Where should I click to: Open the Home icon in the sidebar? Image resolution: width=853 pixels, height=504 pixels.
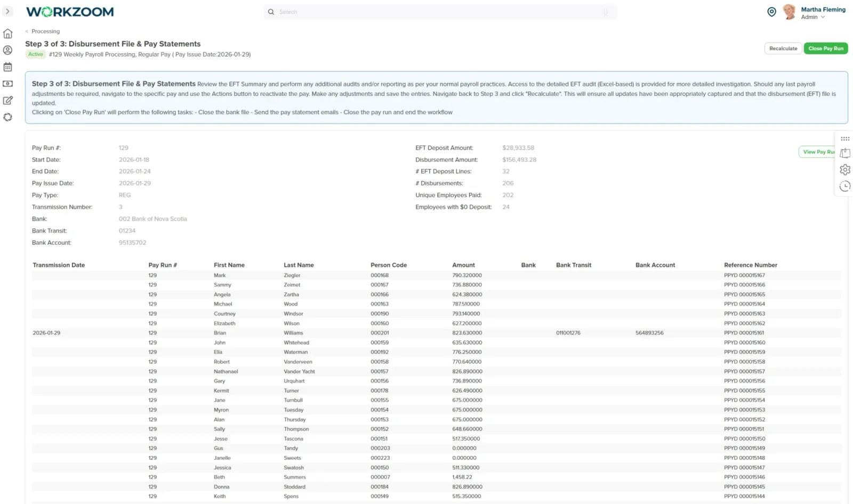[x=7, y=34]
